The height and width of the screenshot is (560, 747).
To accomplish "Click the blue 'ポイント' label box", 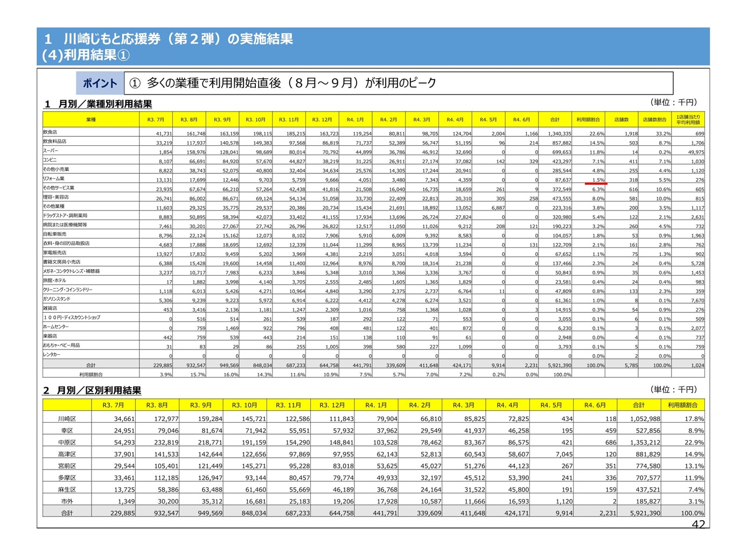I will tap(100, 83).
